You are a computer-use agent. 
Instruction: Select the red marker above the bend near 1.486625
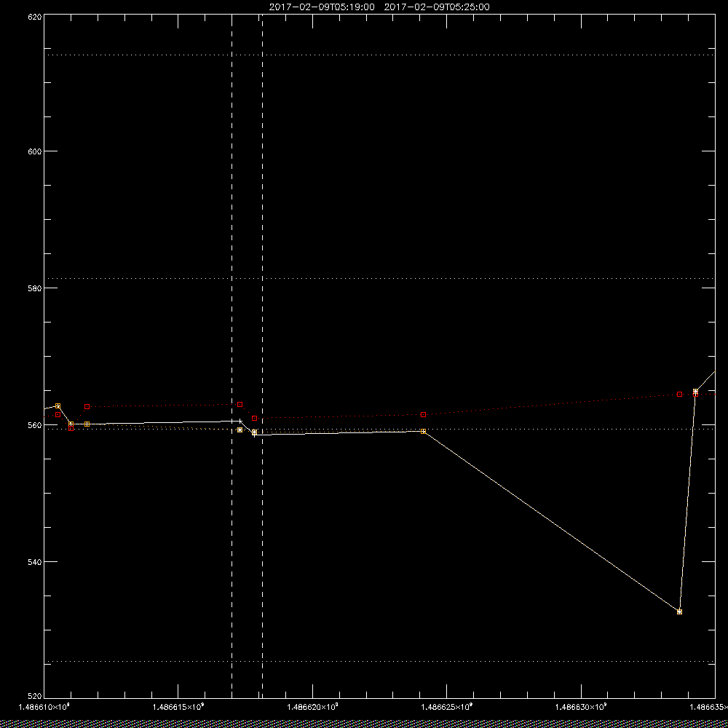423,415
